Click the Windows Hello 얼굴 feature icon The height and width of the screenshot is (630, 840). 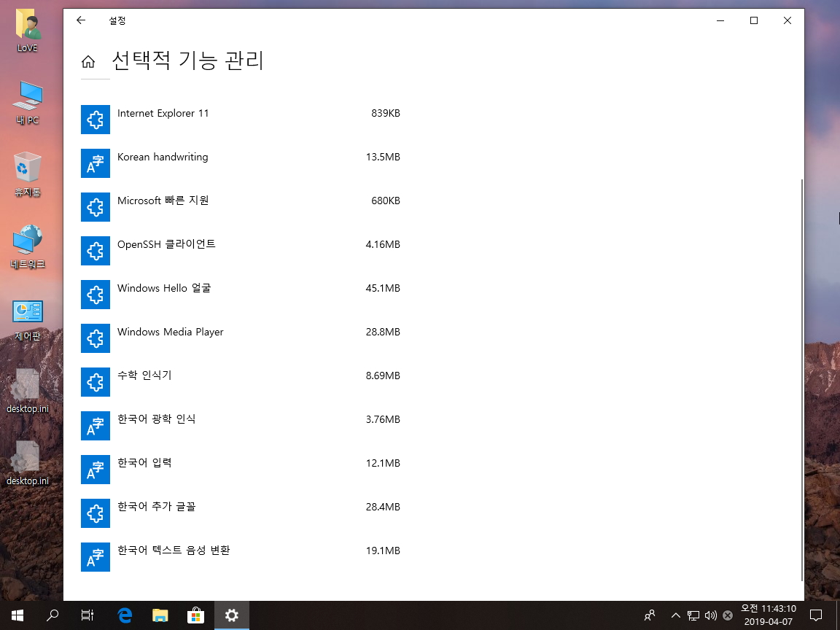pos(96,295)
